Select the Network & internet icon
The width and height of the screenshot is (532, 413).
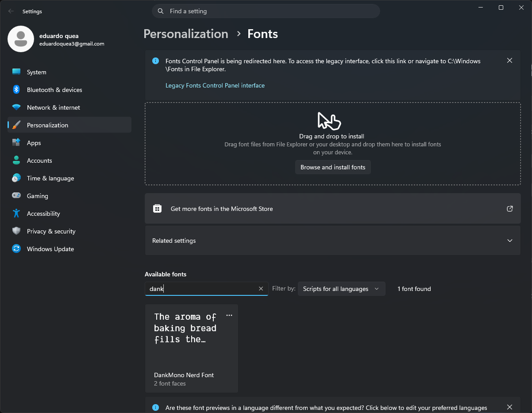point(16,107)
